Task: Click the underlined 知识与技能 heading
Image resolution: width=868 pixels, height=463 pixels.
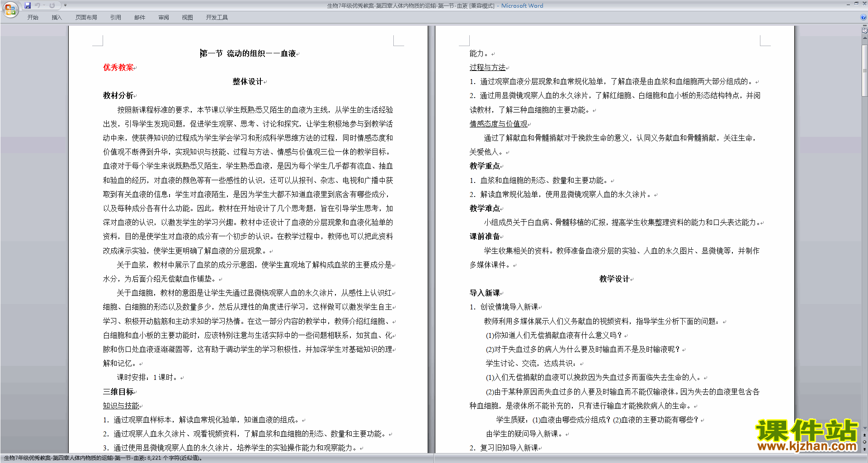Action: tap(121, 406)
